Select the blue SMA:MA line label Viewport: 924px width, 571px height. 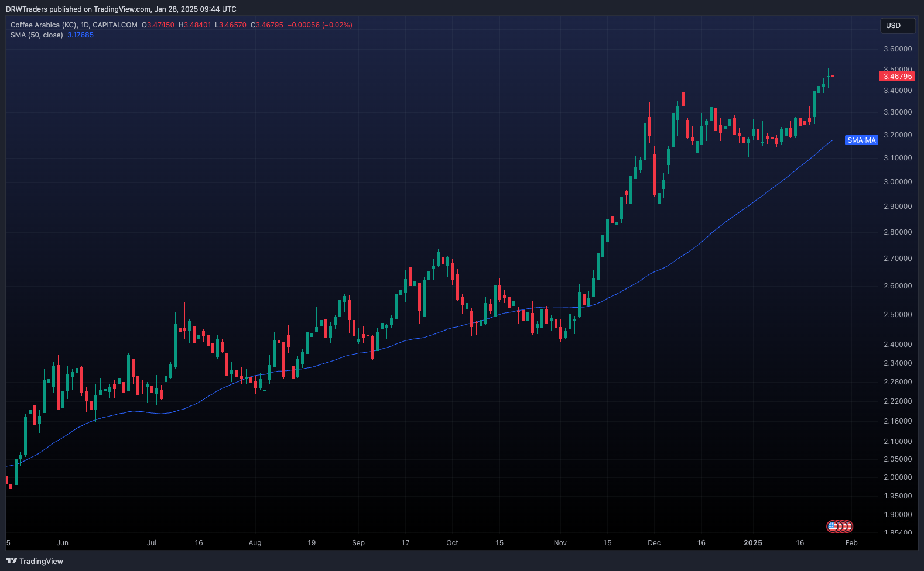(862, 140)
